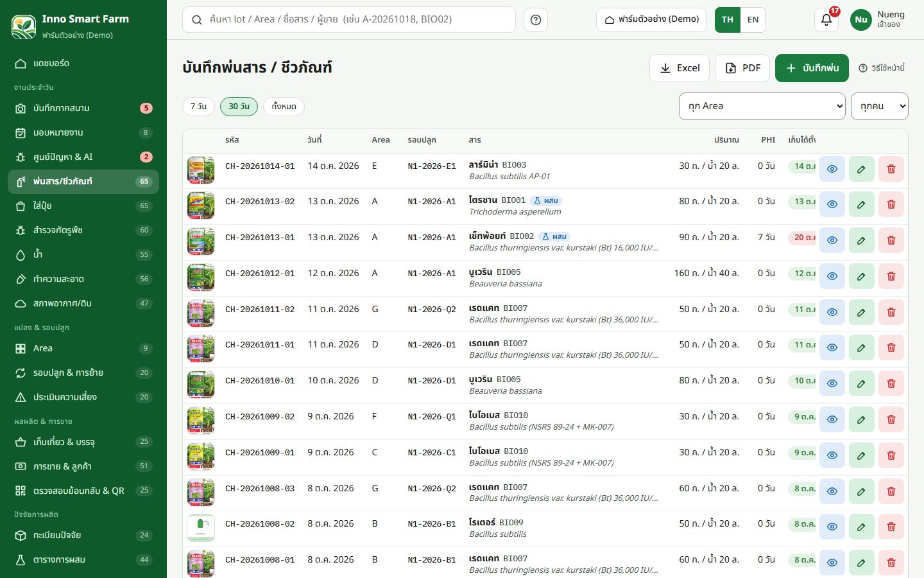Screen dimensions: 924x578
Task: Delete record CH-20261008-03
Action: pyautogui.click(x=891, y=491)
